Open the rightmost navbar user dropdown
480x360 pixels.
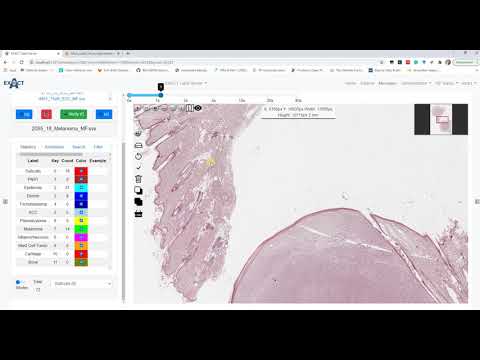[469, 83]
